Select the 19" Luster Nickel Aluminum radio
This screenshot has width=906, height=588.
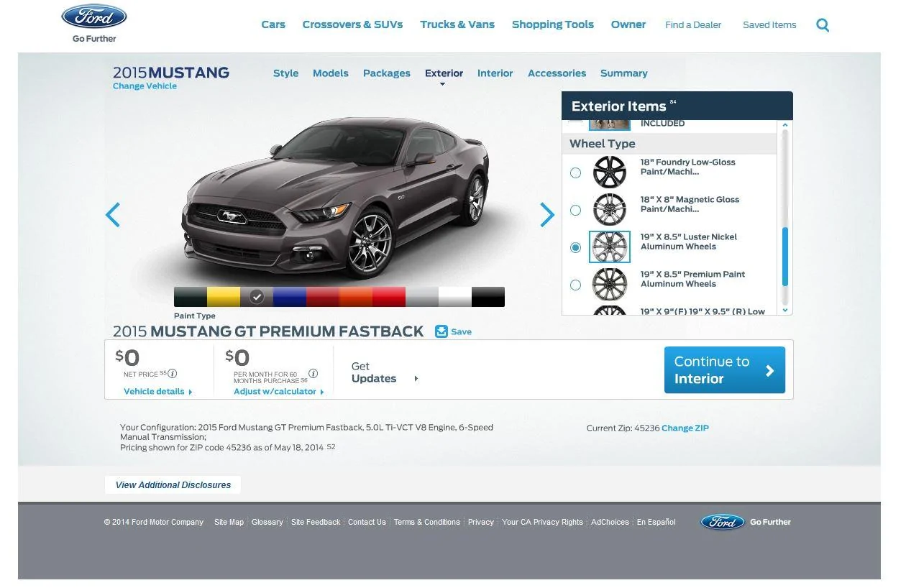575,247
